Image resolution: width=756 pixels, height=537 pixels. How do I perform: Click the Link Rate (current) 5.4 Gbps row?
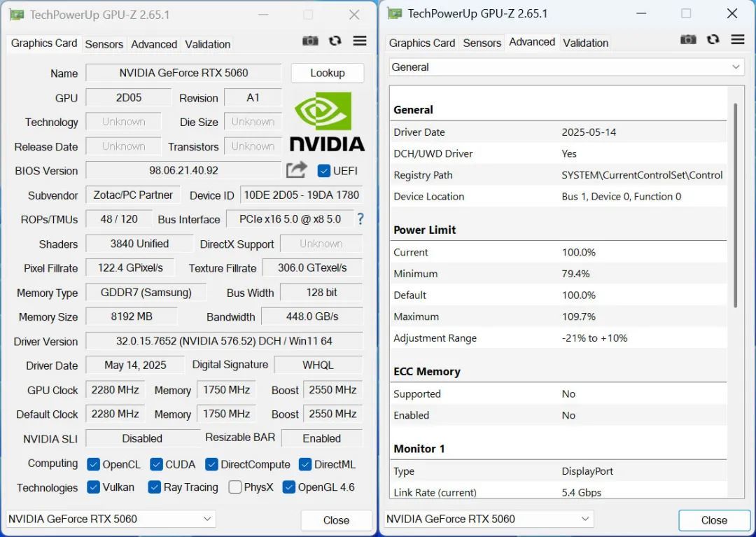[559, 491]
